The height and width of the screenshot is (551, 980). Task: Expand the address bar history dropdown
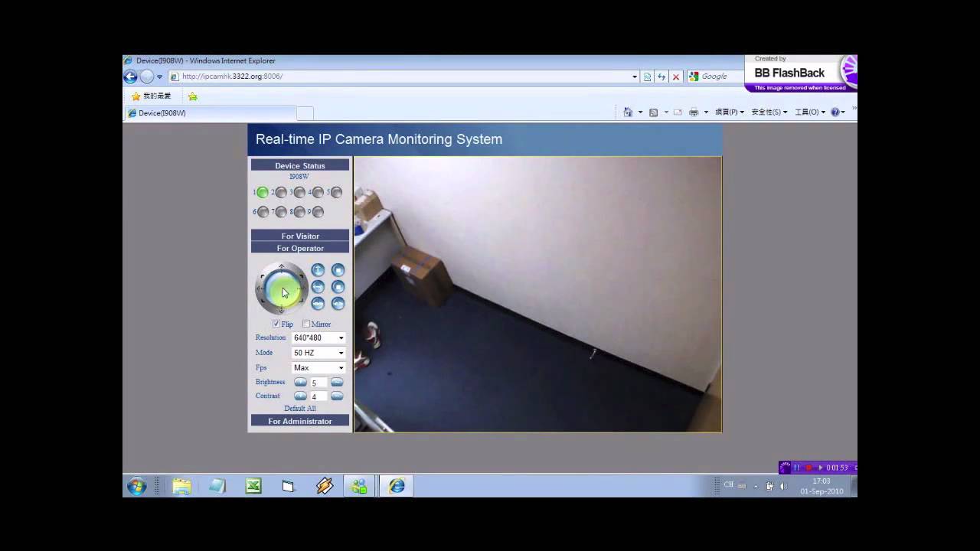click(635, 77)
